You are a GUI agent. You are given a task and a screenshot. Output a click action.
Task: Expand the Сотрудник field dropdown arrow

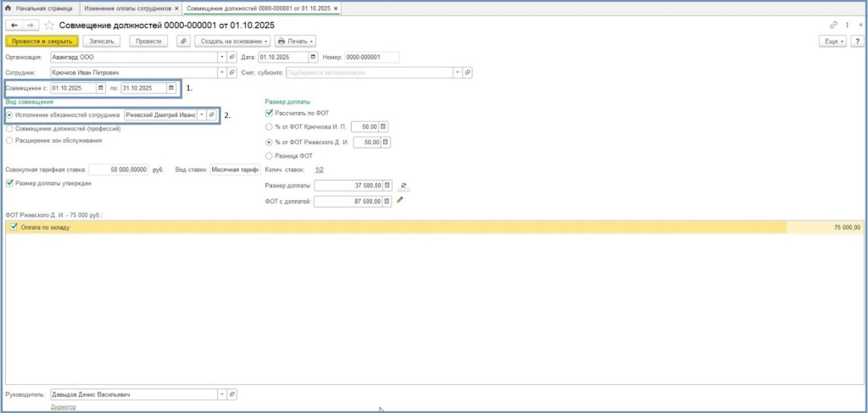(222, 72)
